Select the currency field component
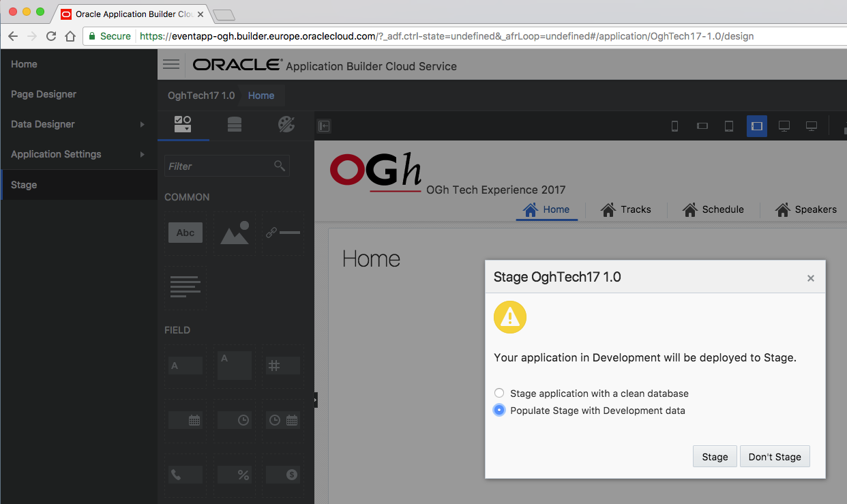847x504 pixels. (x=283, y=475)
